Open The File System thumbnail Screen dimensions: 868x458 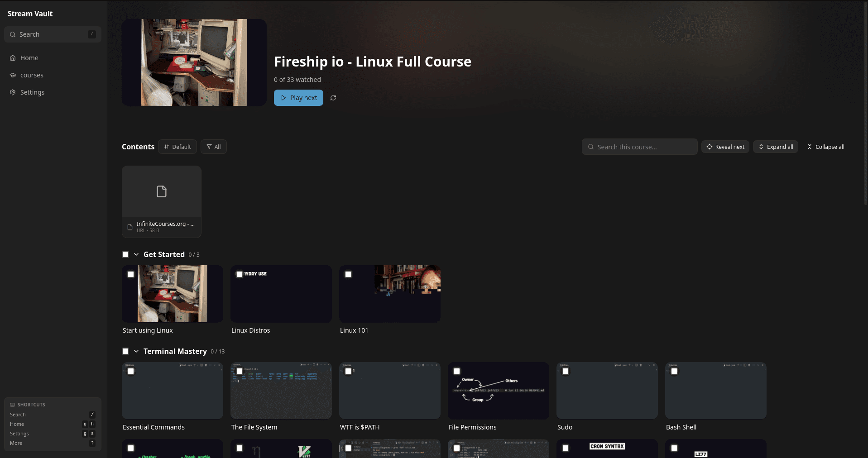click(281, 391)
